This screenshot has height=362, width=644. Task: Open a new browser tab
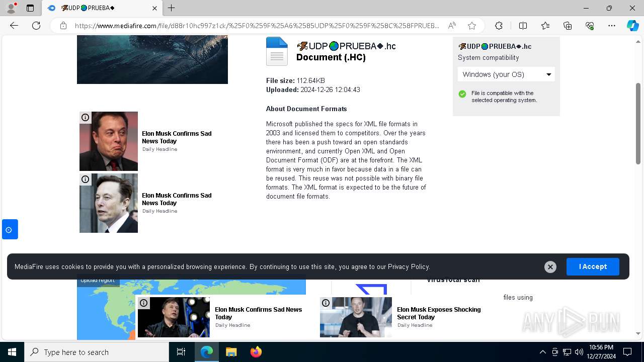click(x=172, y=8)
